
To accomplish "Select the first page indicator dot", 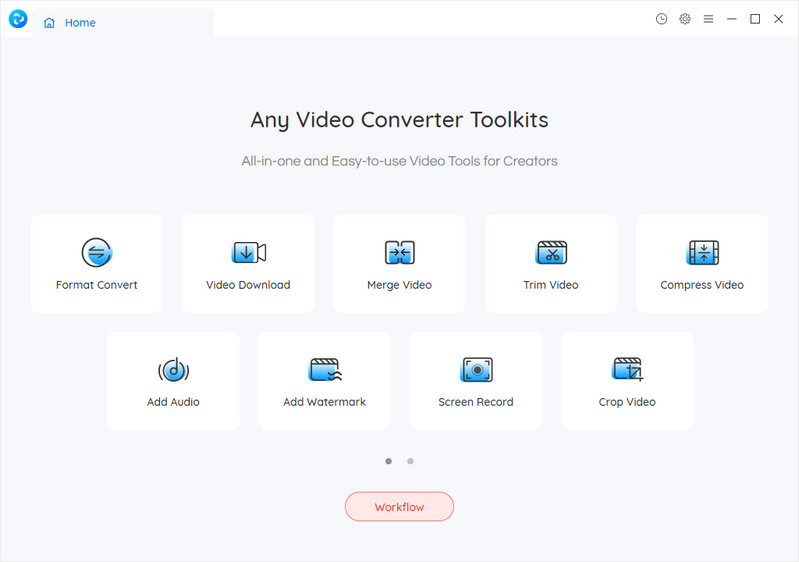I will 388,461.
